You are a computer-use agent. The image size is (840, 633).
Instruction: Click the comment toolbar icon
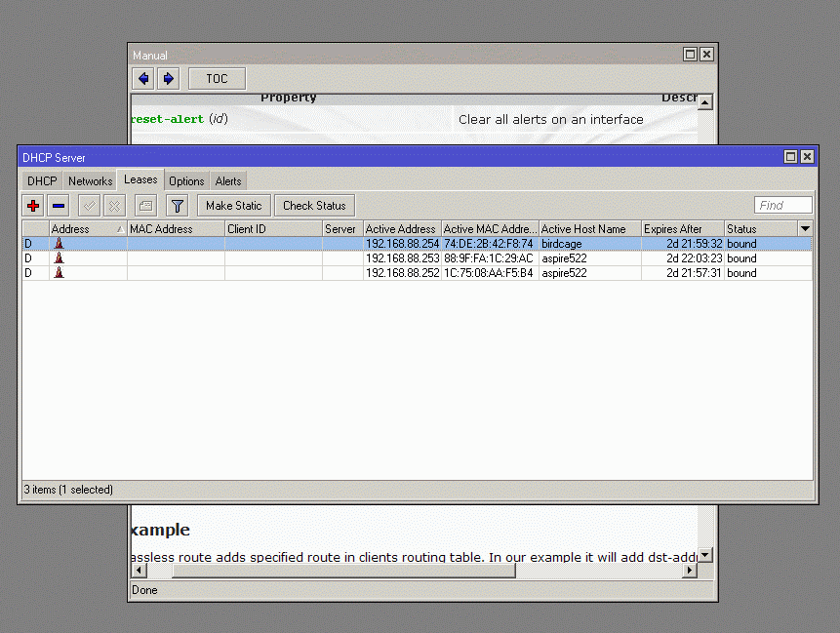145,206
